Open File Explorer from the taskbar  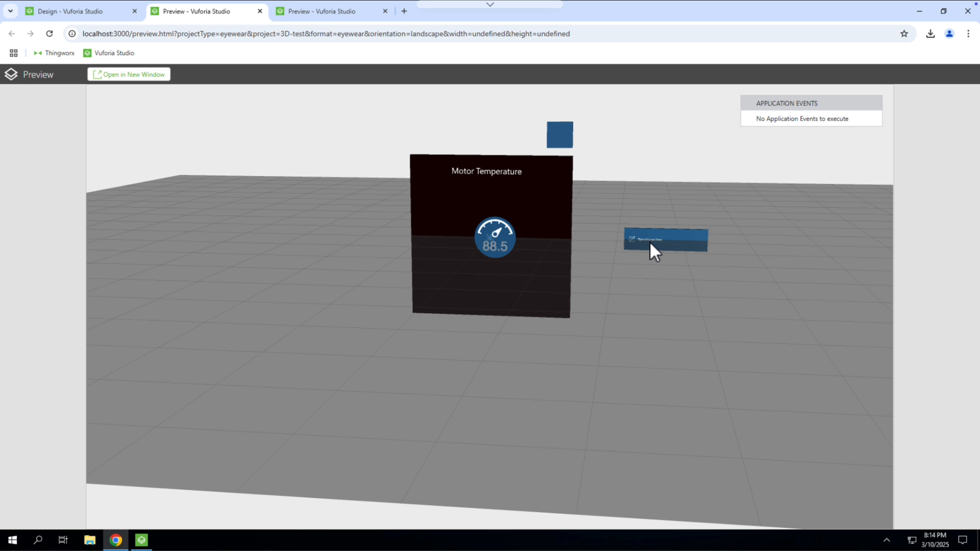click(90, 540)
